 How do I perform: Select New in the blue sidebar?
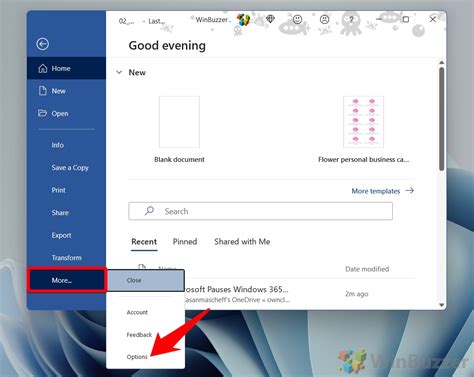tap(66, 91)
